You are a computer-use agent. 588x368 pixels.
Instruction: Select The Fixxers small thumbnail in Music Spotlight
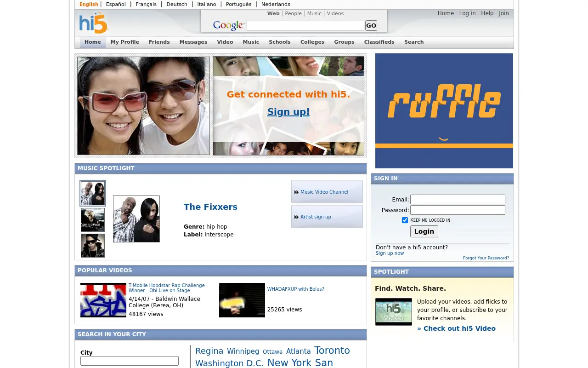tap(93, 193)
